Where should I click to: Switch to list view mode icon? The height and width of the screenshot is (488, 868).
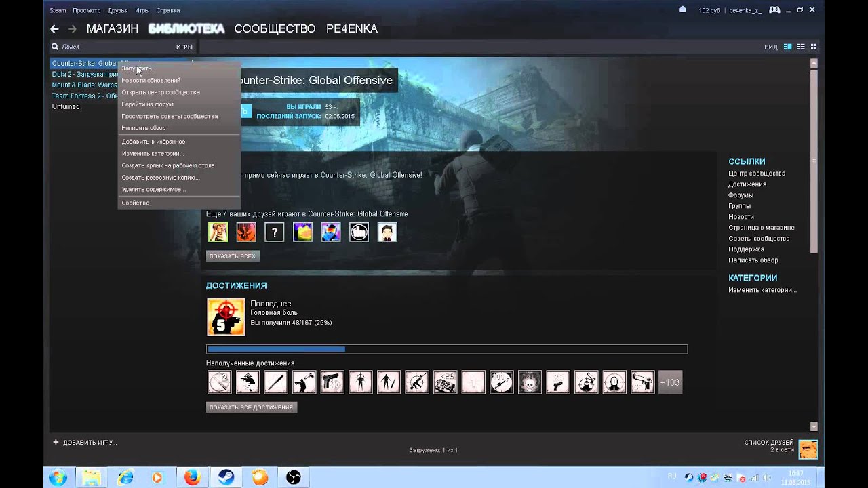click(x=801, y=47)
